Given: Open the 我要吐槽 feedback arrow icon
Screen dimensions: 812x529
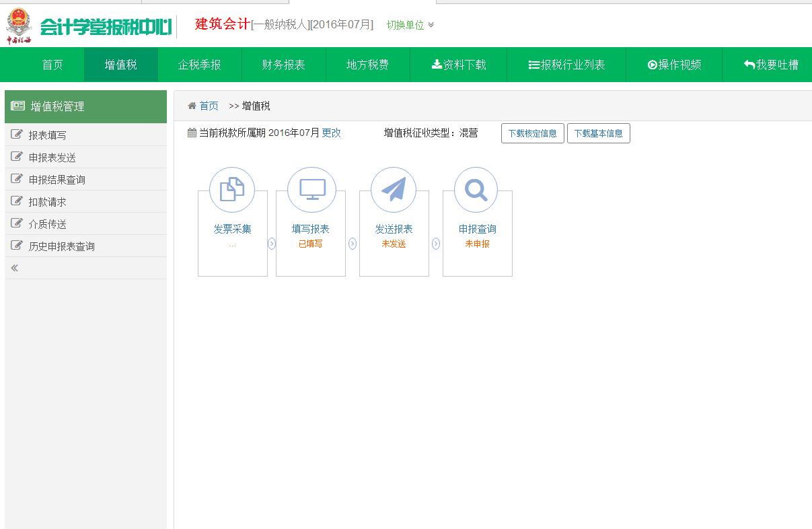Looking at the screenshot, I should 748,64.
